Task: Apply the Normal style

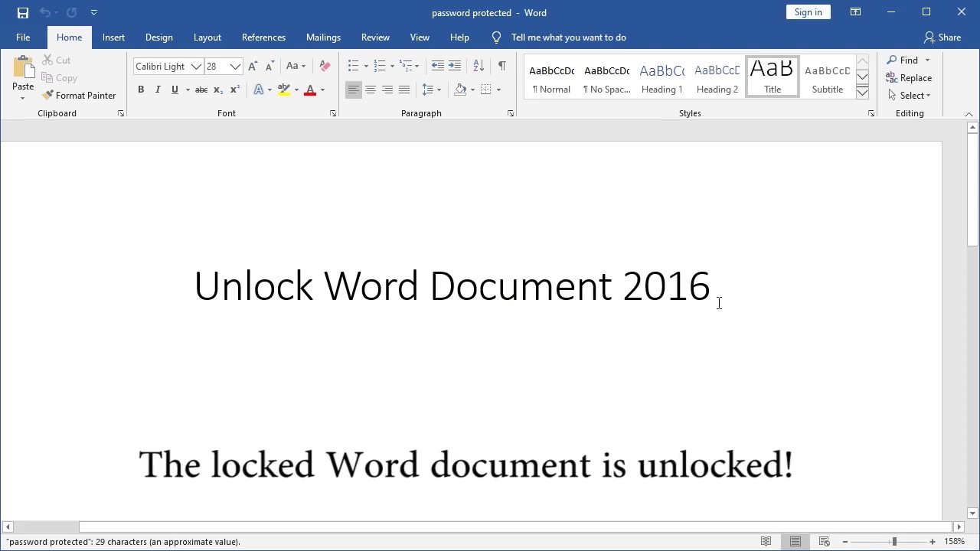Action: [551, 77]
